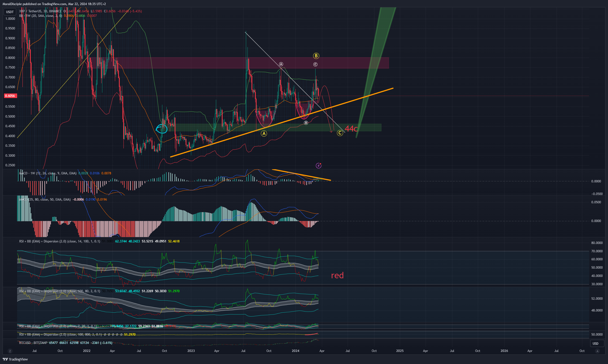Select the thick orange ascending trendline
The height and width of the screenshot is (364, 608).
click(x=282, y=122)
